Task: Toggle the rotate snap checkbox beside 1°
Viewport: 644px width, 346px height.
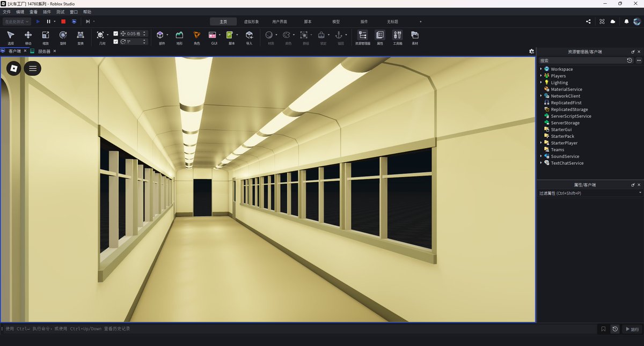Action: [x=116, y=41]
